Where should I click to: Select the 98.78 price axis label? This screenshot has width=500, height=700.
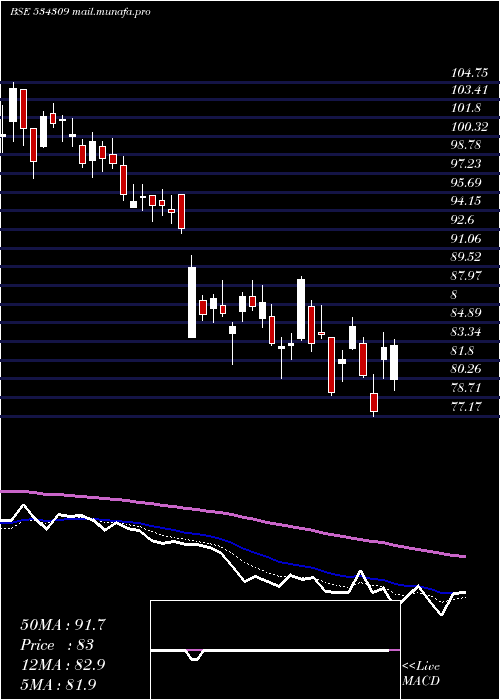coord(467,145)
